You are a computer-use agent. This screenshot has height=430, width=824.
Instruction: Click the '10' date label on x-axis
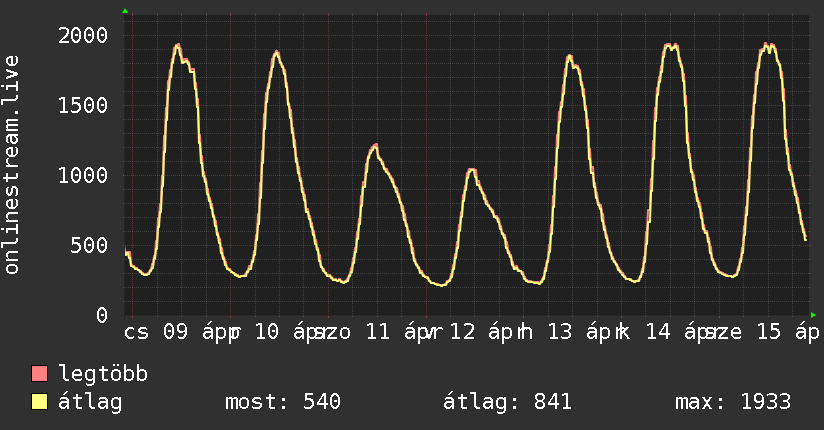[x=267, y=332]
